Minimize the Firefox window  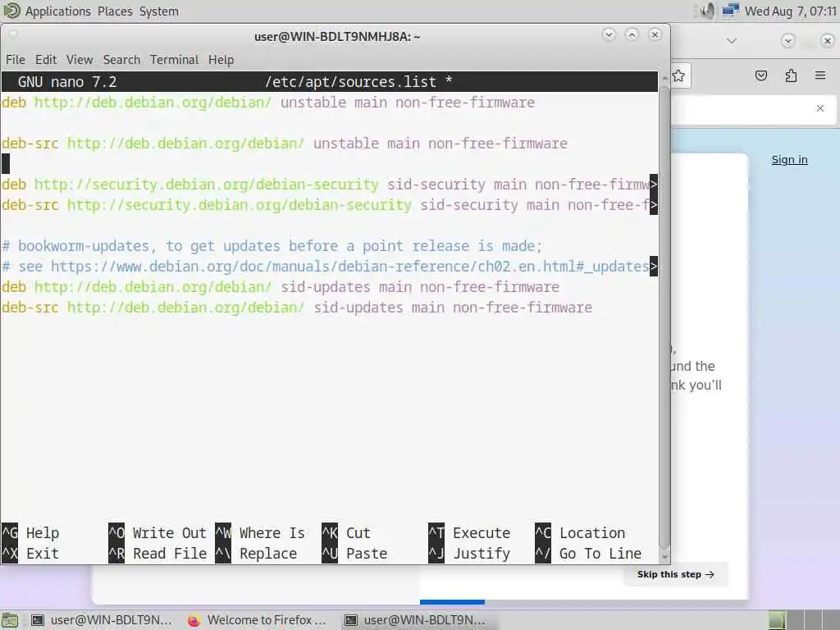coord(787,41)
